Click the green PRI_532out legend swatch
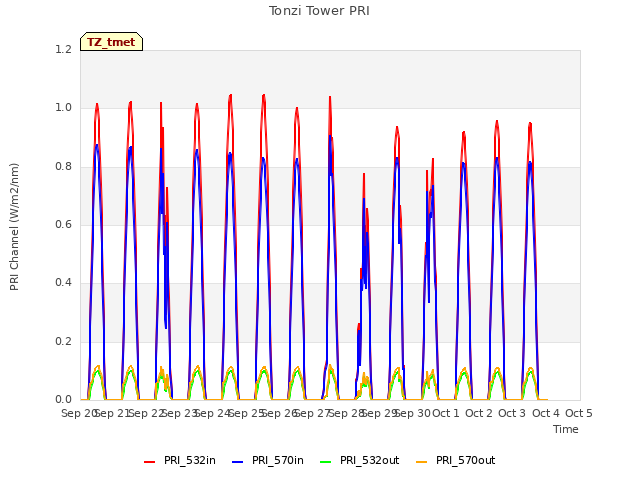 pyautogui.click(x=326, y=462)
